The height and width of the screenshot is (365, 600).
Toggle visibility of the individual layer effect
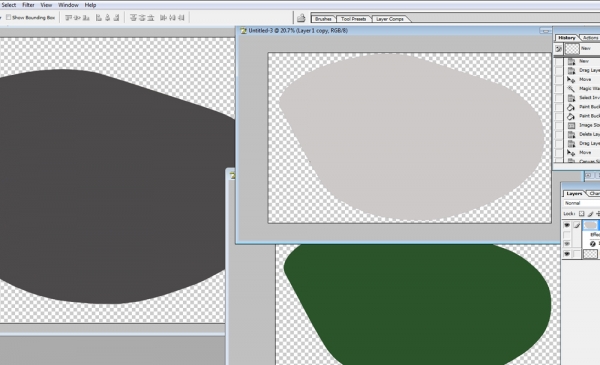[x=567, y=244]
